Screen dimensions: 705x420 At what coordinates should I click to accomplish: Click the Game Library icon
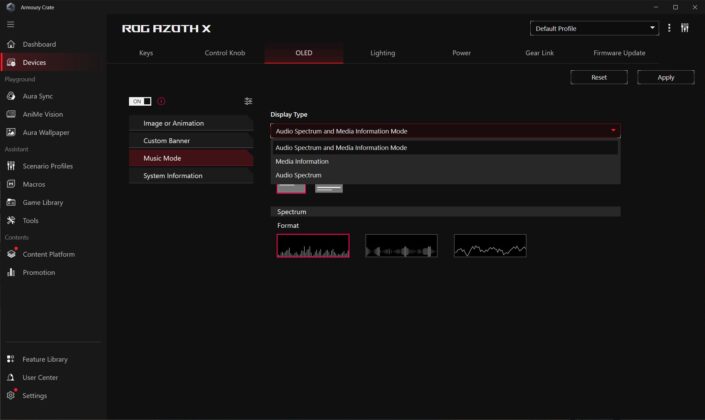[x=11, y=202]
